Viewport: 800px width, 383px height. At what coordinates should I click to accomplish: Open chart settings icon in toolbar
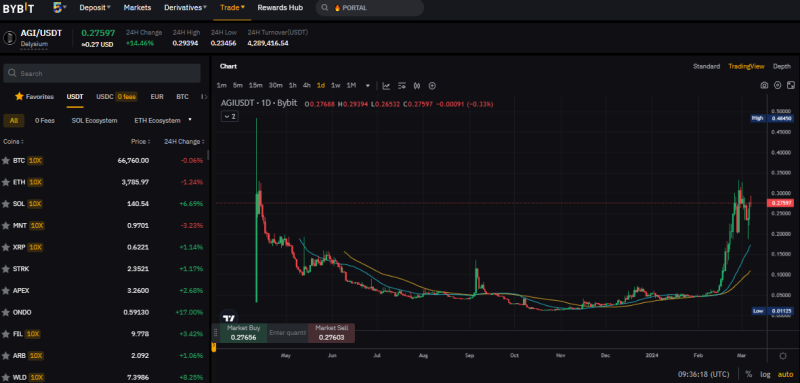coord(402,86)
